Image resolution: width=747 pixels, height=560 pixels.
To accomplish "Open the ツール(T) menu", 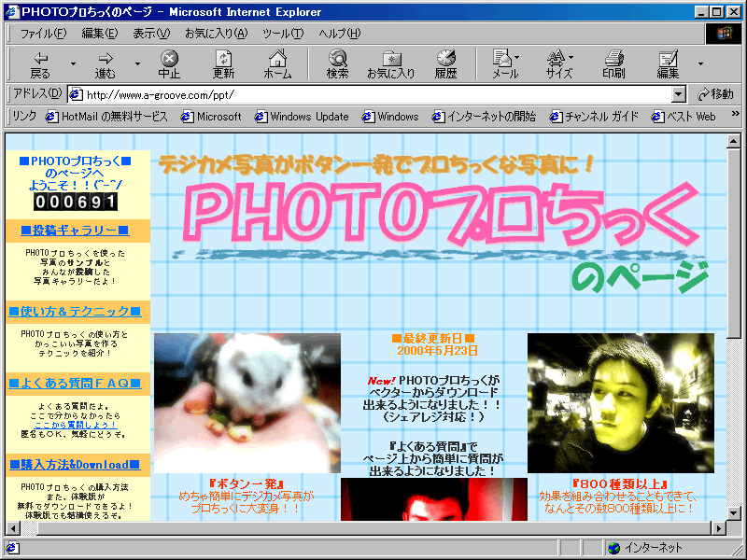I will tap(283, 34).
